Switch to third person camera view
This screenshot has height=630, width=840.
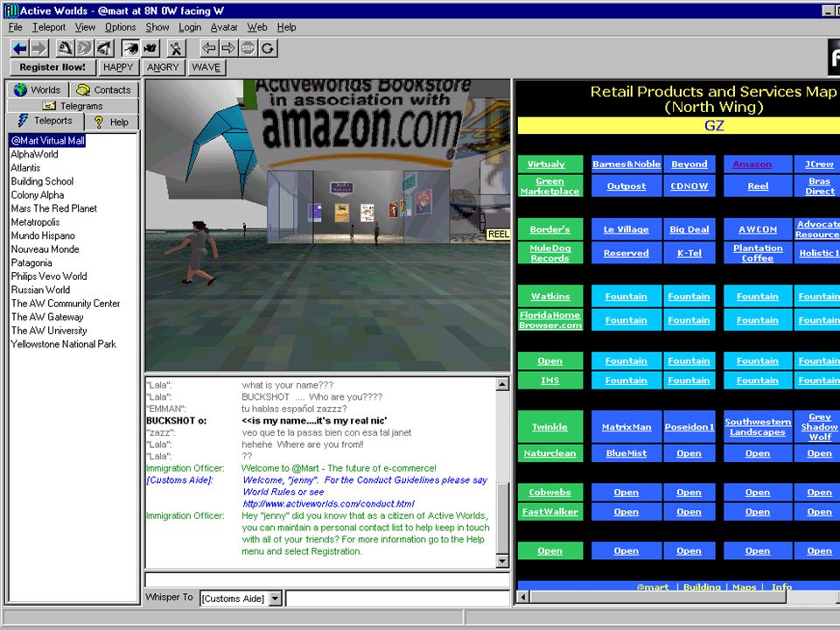click(x=150, y=49)
